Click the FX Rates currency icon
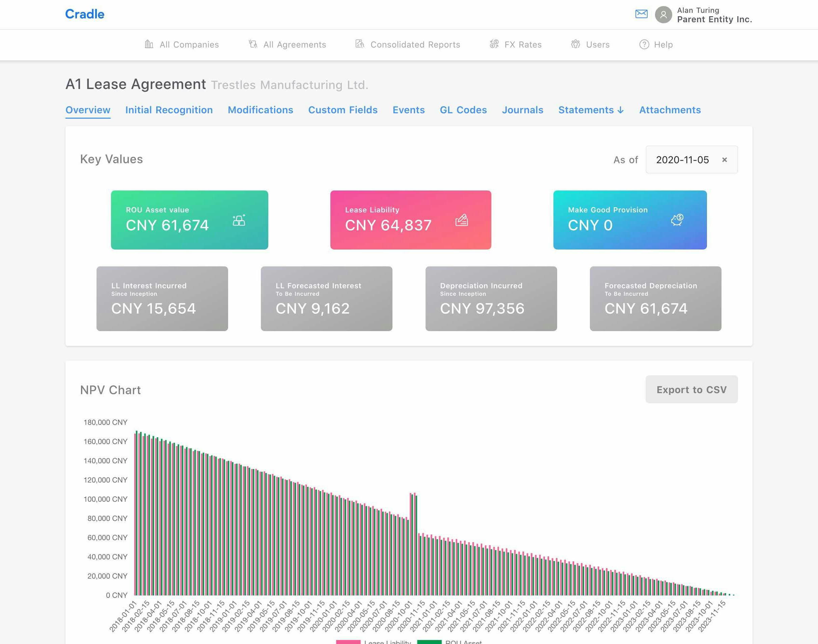This screenshot has height=644, width=818. point(494,44)
